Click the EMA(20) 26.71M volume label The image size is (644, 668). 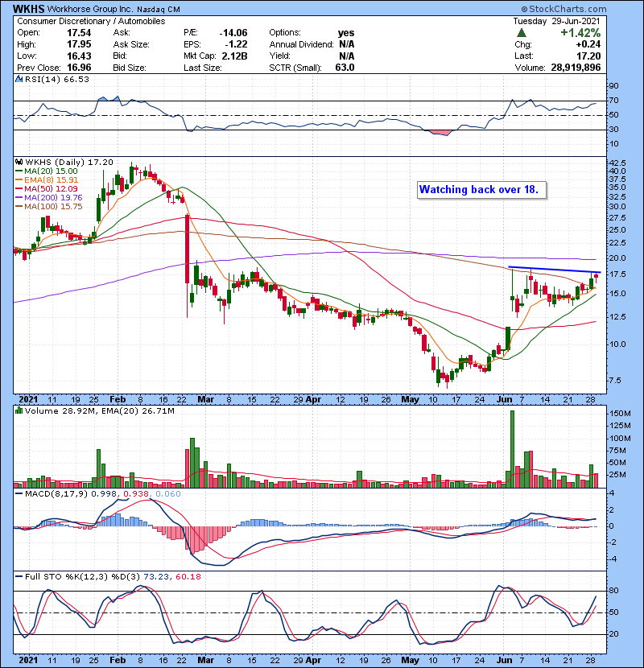[138, 410]
